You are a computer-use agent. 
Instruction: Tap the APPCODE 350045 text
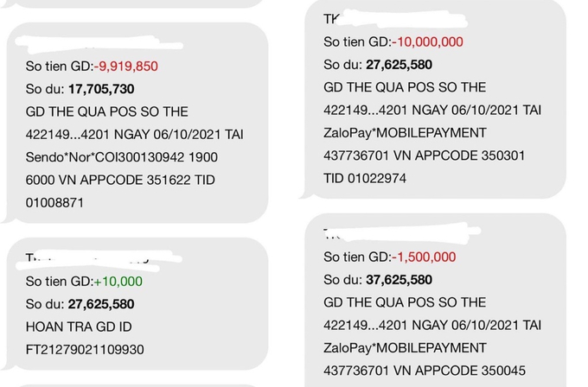tap(476, 371)
